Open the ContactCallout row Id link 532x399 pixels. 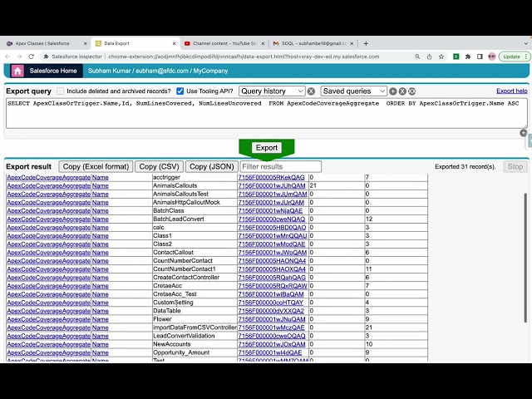(x=273, y=253)
